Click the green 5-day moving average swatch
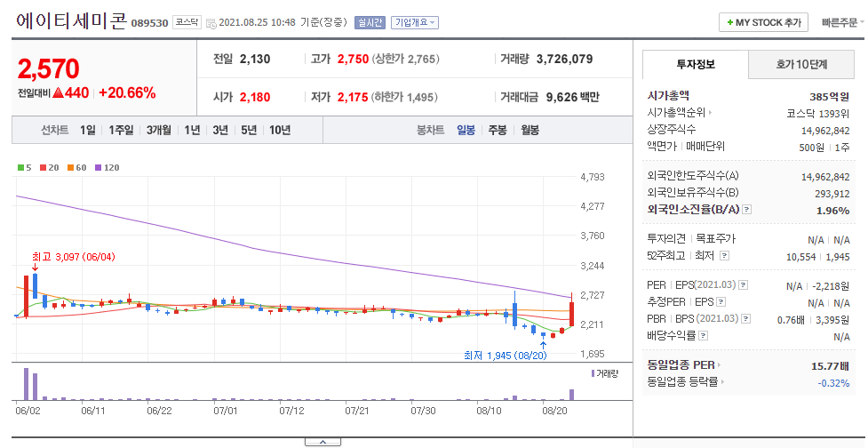 click(x=21, y=168)
